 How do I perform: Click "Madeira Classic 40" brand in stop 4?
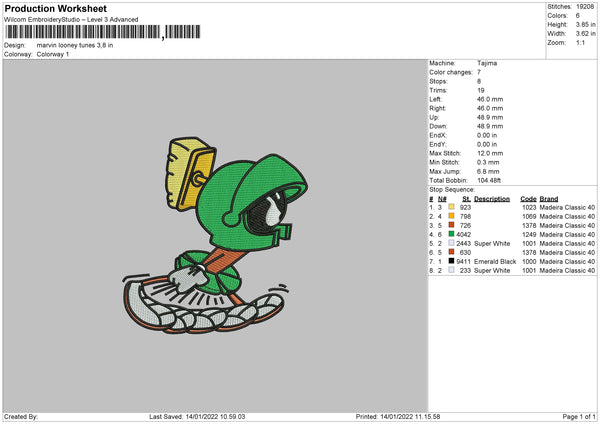point(567,235)
